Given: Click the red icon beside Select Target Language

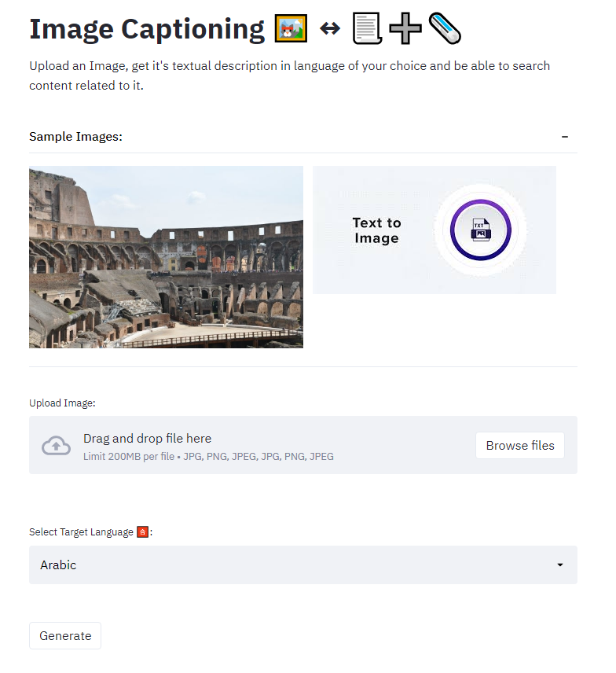Looking at the screenshot, I should pyautogui.click(x=142, y=532).
